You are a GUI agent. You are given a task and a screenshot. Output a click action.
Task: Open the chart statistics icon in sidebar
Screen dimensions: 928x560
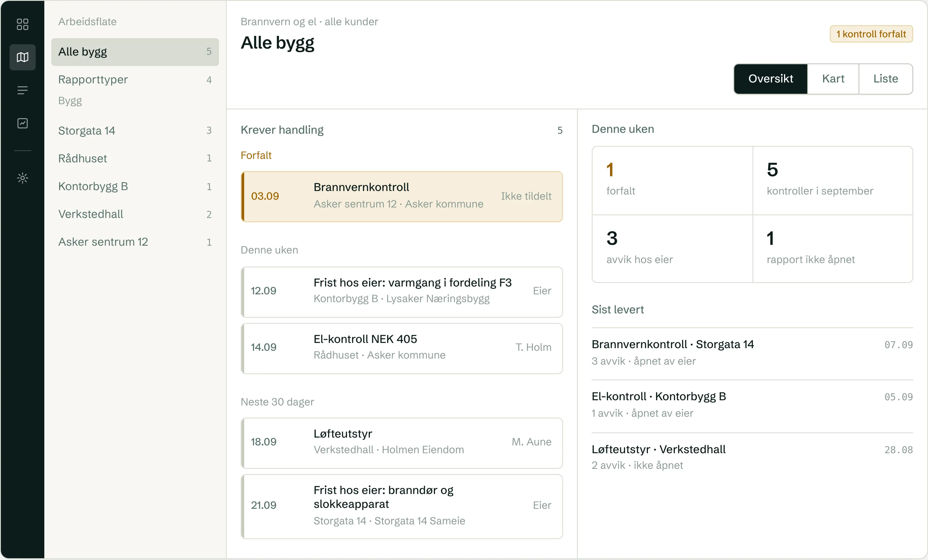pos(23,123)
